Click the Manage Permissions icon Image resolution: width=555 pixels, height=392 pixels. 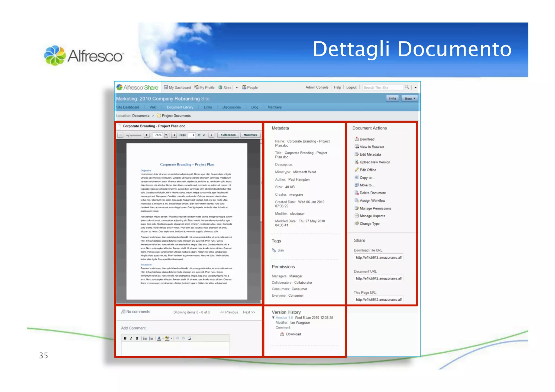(357, 208)
